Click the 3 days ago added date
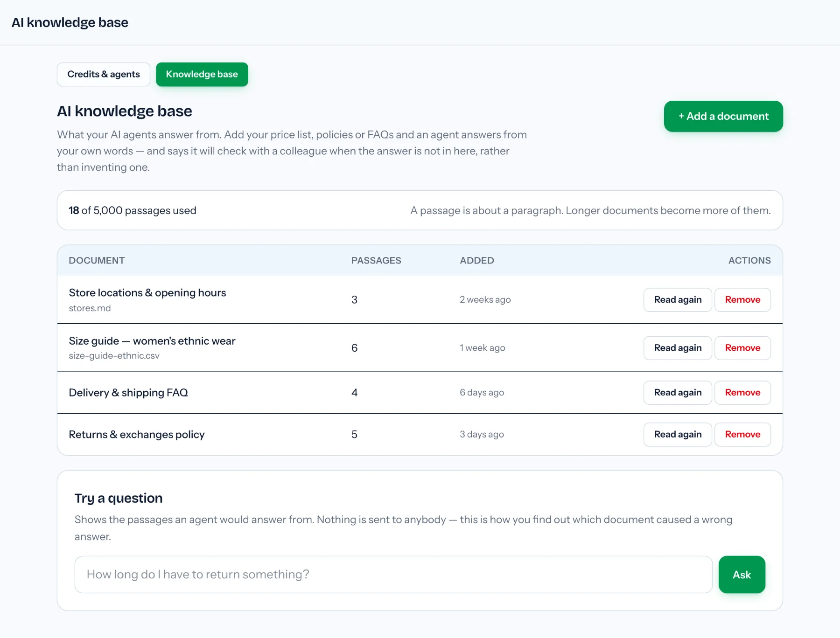Screen dimensions: 840x638 482,435
